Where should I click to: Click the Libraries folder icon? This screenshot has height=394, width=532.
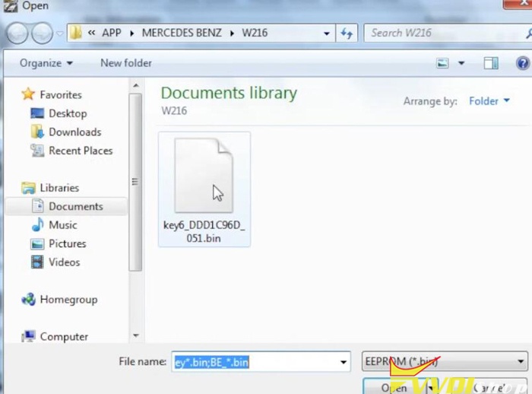pyautogui.click(x=28, y=188)
